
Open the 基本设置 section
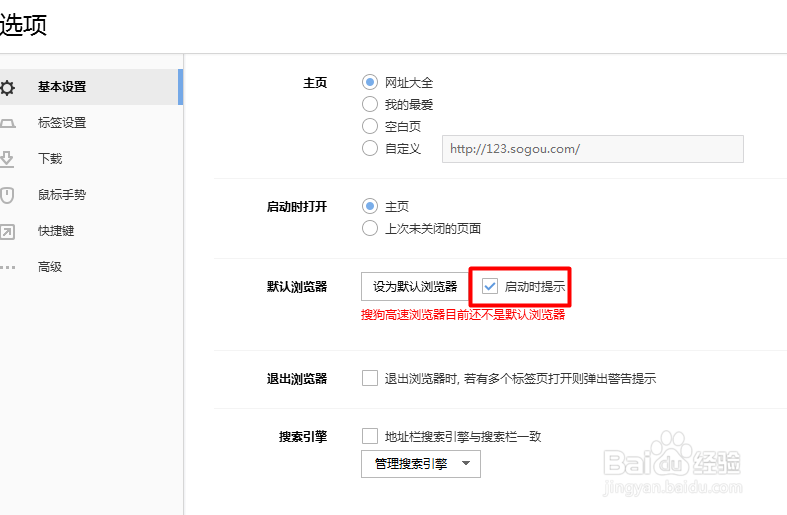[x=90, y=87]
